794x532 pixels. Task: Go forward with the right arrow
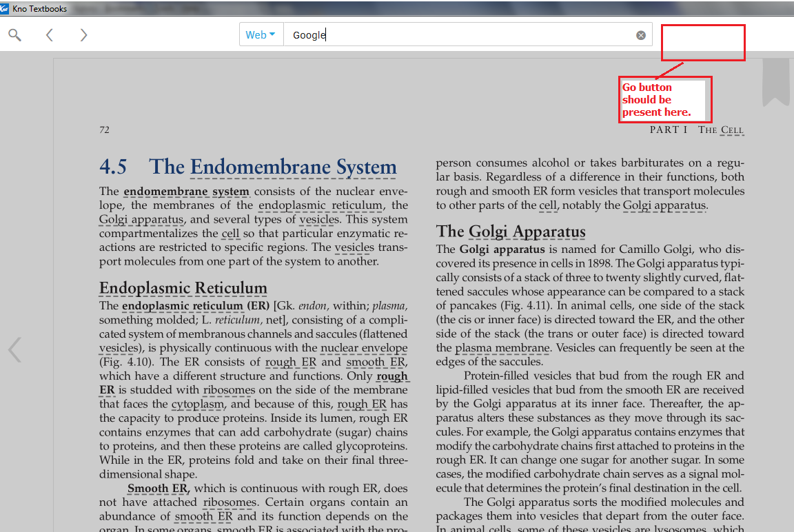click(83, 35)
